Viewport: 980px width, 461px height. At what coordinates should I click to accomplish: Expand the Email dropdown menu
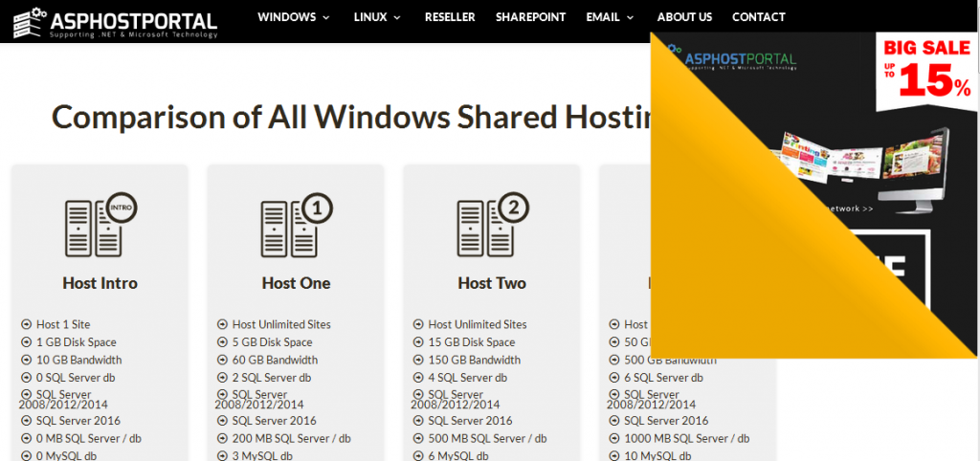tap(611, 17)
